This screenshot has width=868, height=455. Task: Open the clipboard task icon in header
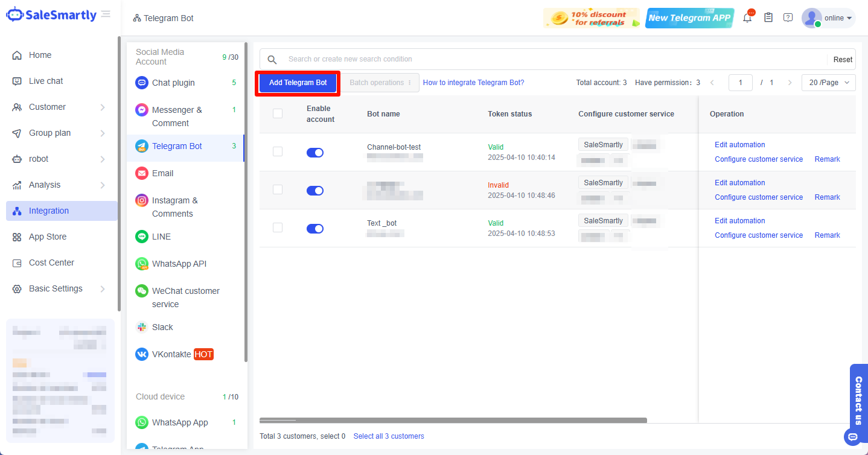click(768, 17)
